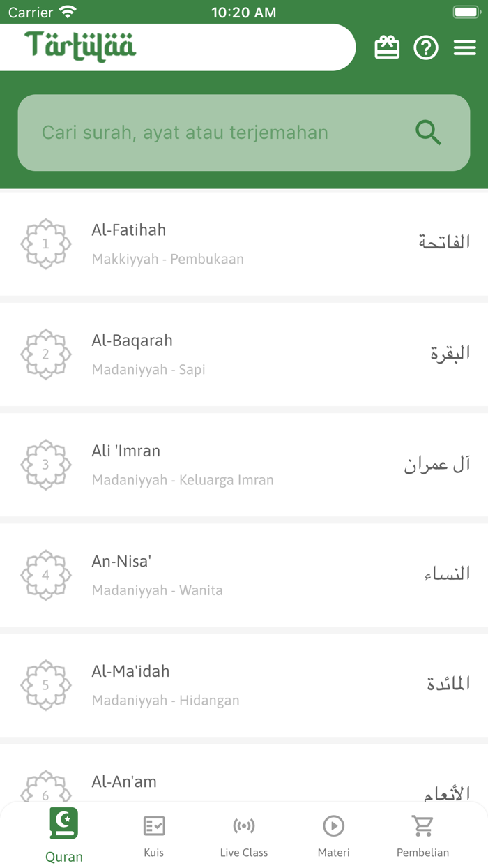
Task: Select the Ali 'Imran surah title
Action: tap(126, 451)
